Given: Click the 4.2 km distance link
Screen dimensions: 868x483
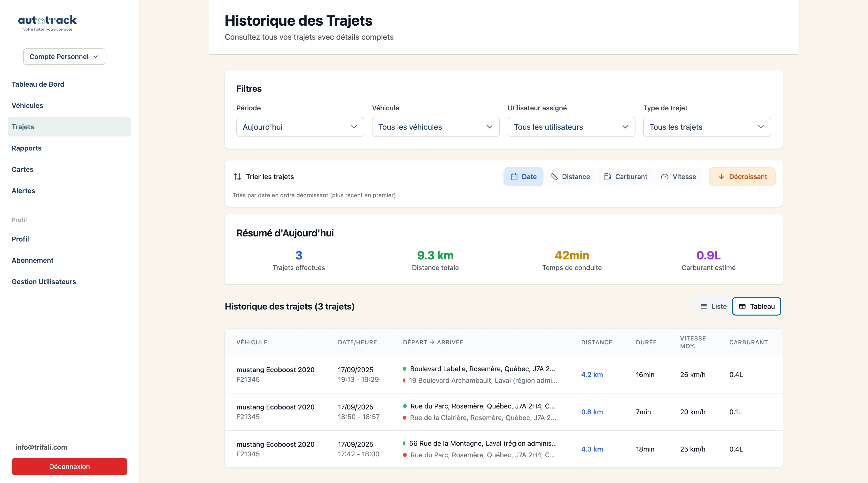Looking at the screenshot, I should tap(592, 375).
